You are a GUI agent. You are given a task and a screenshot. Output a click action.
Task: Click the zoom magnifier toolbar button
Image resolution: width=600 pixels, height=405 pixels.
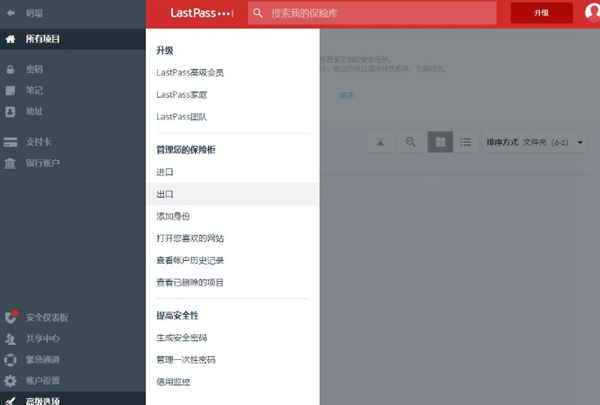tap(411, 142)
